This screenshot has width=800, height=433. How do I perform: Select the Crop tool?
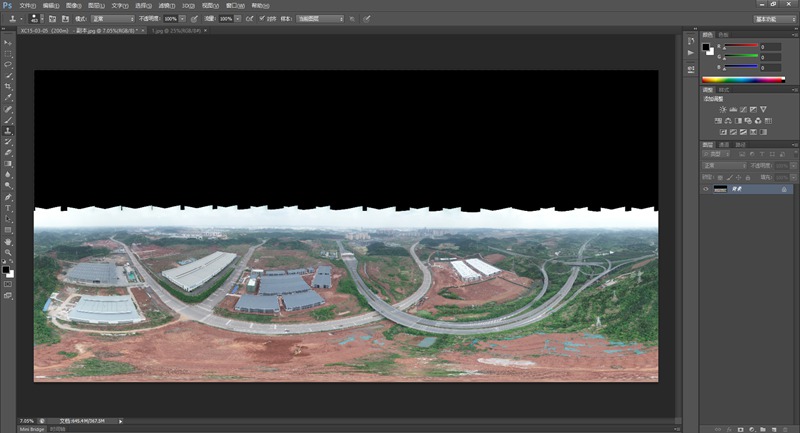(8, 86)
